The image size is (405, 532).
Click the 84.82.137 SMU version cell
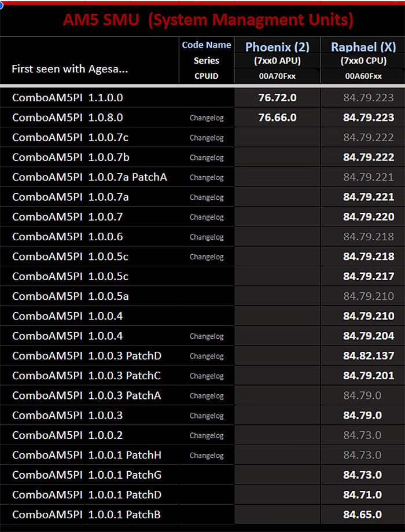pyautogui.click(x=369, y=355)
